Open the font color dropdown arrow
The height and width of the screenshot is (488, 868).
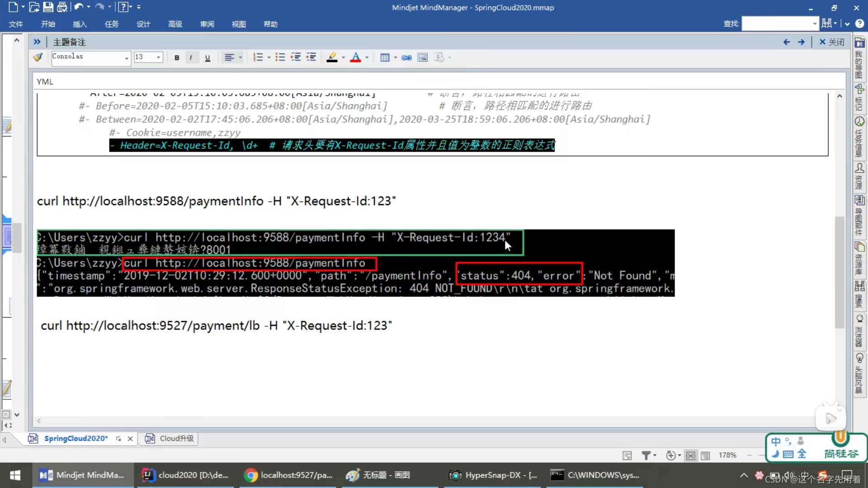pyautogui.click(x=367, y=57)
